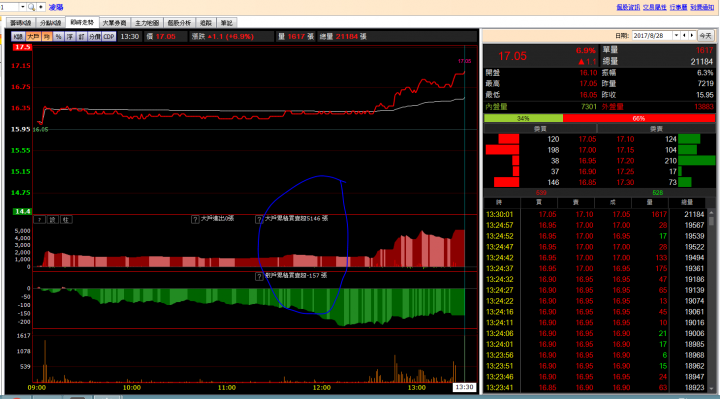The height and width of the screenshot is (399, 720).
Task: Click the ? icon beside 散戶累積買賣超-157張
Action: click(x=259, y=276)
